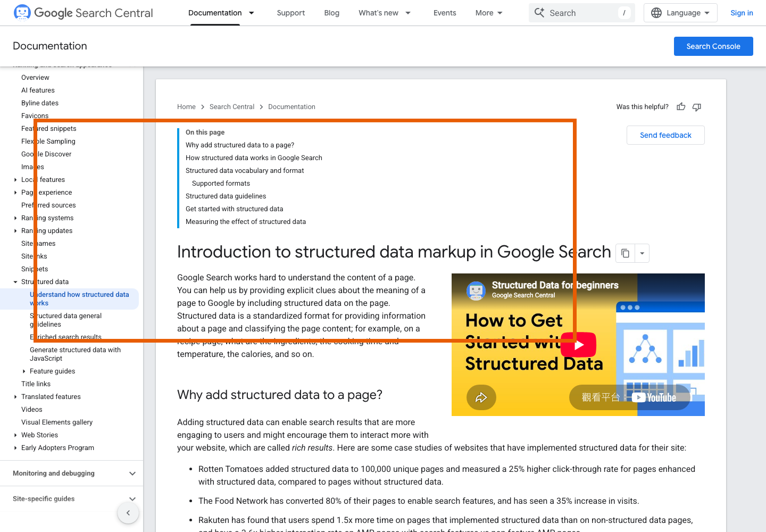This screenshot has width=766, height=532.
Task: Open AI features in the sidebar
Action: point(38,90)
